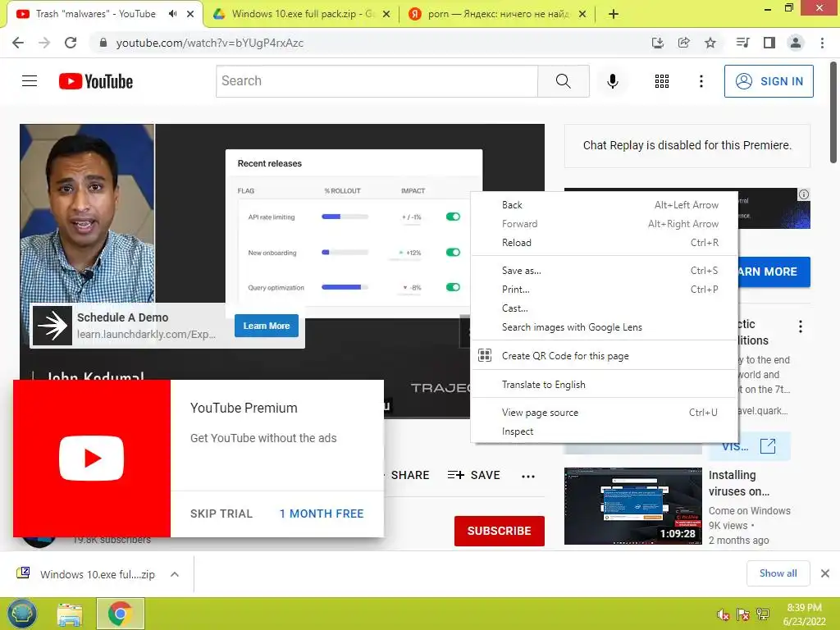The height and width of the screenshot is (630, 840).
Task: Expand download options for Windows 10.exe zip
Action: pyautogui.click(x=174, y=574)
